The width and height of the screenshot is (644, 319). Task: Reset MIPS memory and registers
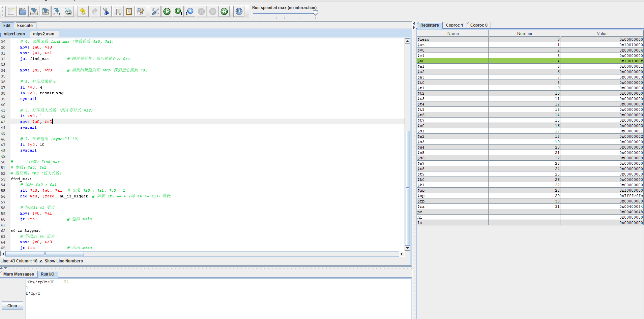[x=224, y=12]
